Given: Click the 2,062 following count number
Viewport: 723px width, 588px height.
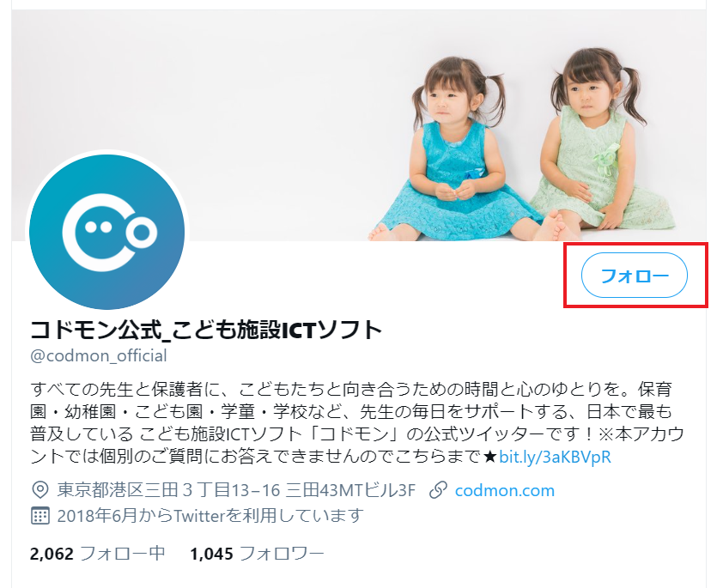Looking at the screenshot, I should [x=52, y=554].
